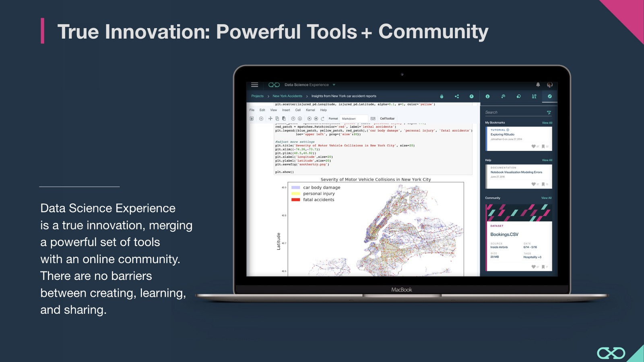Restart the kernel with refresh icon

tap(322, 119)
